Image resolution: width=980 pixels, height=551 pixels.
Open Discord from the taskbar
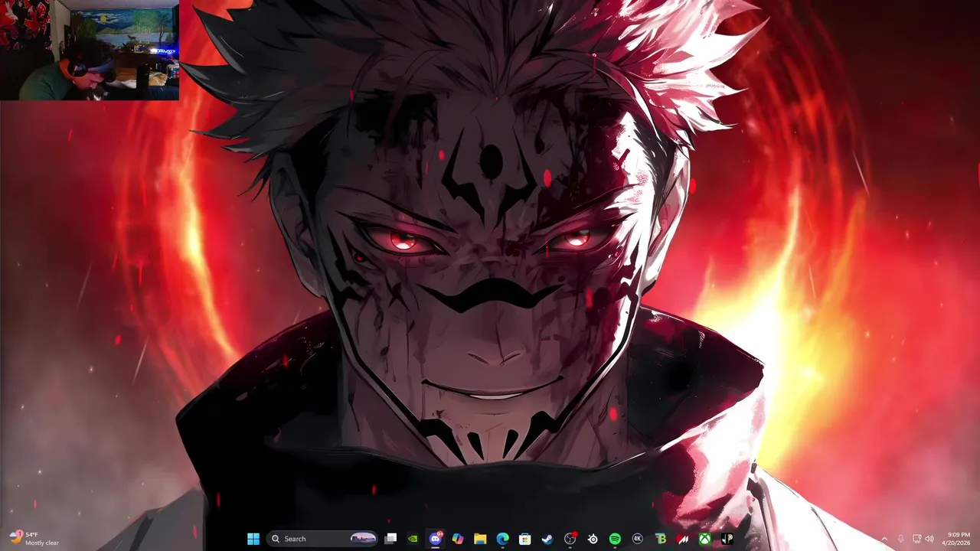coord(436,539)
